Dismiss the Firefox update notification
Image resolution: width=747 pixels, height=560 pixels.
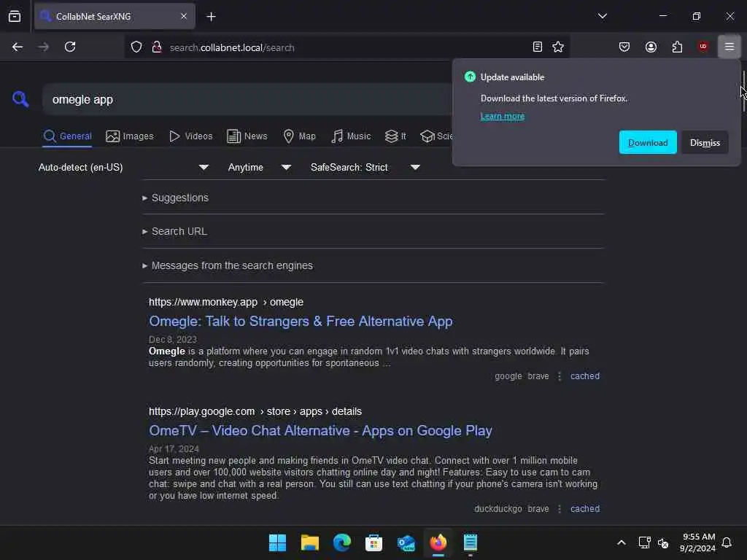pos(705,142)
